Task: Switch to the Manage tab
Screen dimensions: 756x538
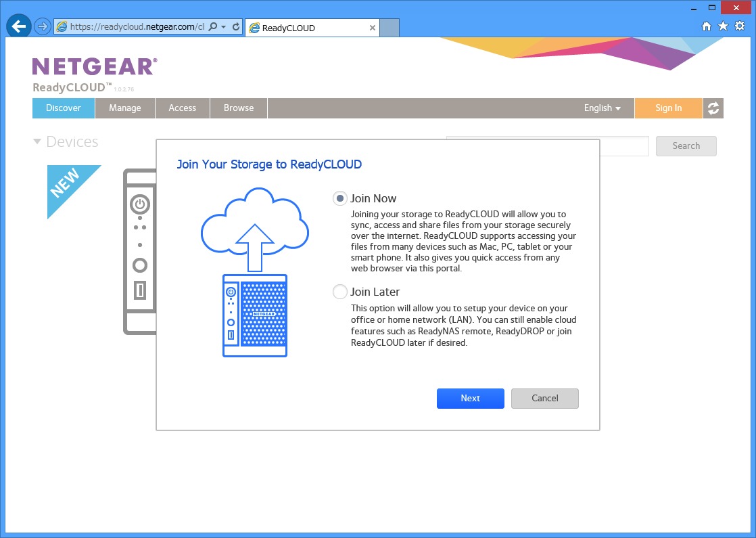Action: (125, 108)
